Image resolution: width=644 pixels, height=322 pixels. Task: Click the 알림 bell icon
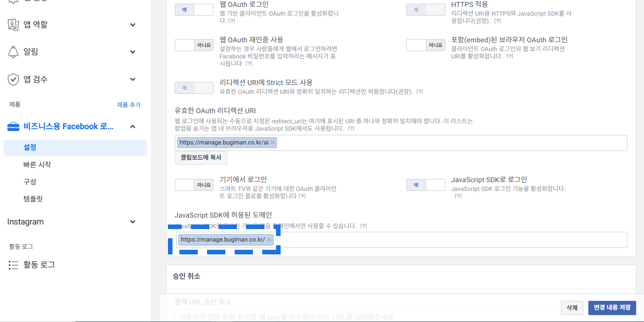click(13, 52)
